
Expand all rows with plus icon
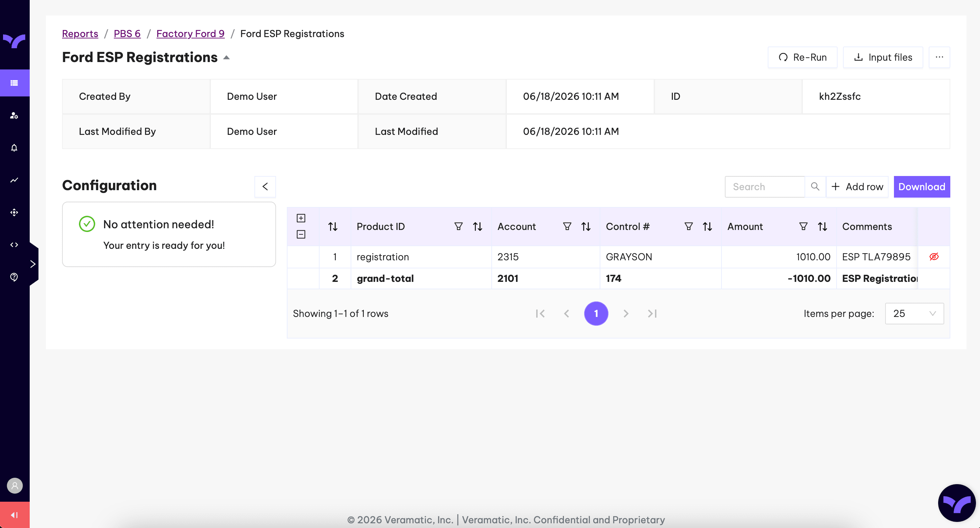point(301,218)
